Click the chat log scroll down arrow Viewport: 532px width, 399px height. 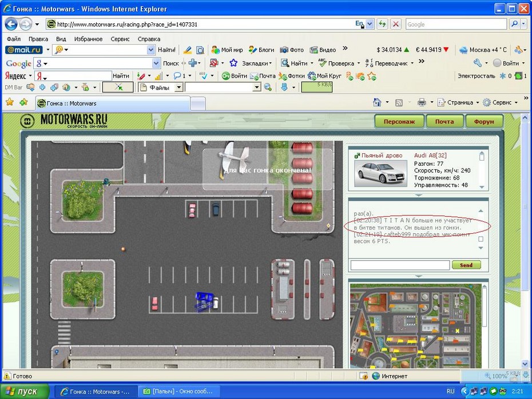tap(481, 248)
